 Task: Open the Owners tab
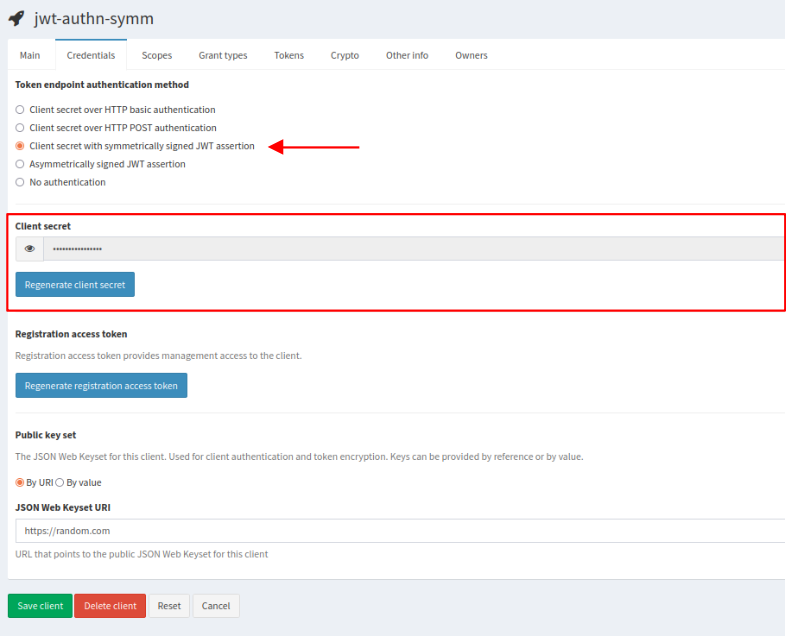tap(471, 55)
